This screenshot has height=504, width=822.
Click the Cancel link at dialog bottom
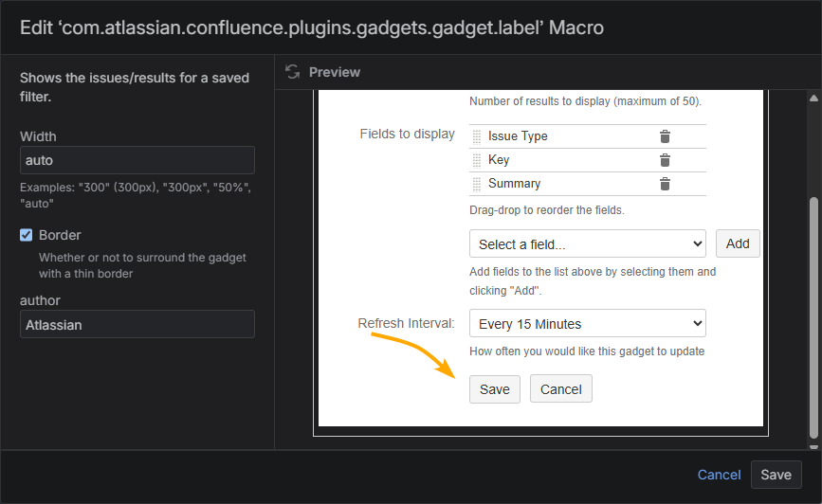(719, 475)
